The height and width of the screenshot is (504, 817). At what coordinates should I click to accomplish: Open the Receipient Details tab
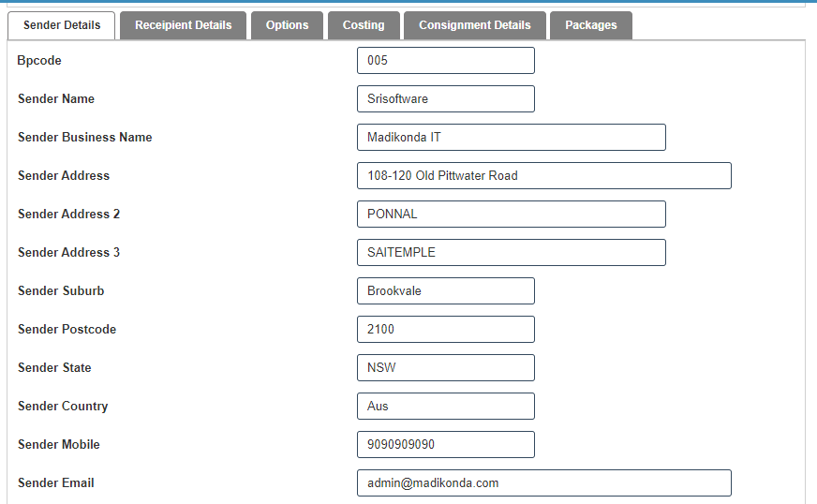pos(184,25)
